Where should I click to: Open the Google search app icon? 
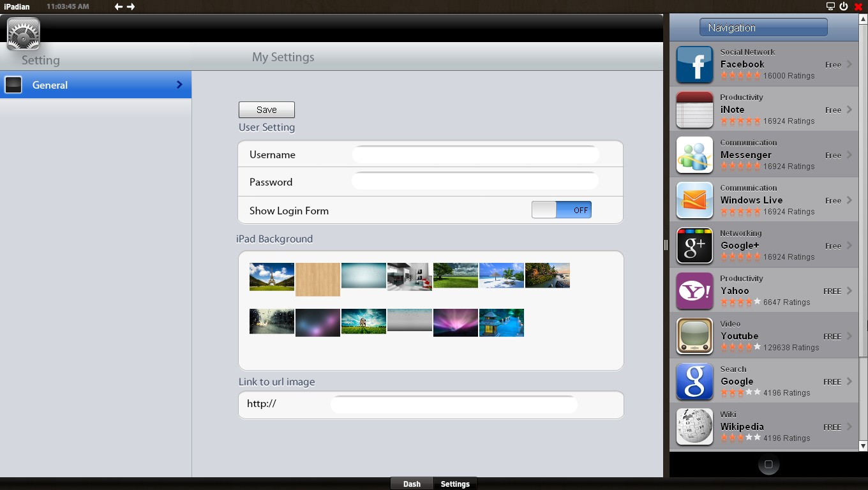[694, 382]
